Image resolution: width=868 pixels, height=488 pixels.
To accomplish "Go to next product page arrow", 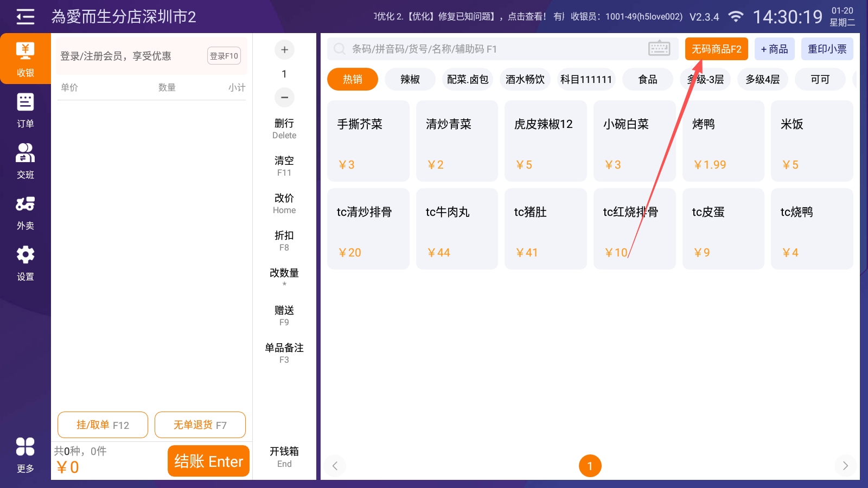I will [x=845, y=466].
